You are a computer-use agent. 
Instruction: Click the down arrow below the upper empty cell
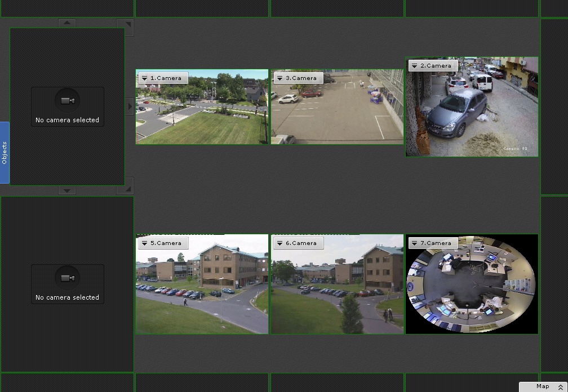coord(66,190)
